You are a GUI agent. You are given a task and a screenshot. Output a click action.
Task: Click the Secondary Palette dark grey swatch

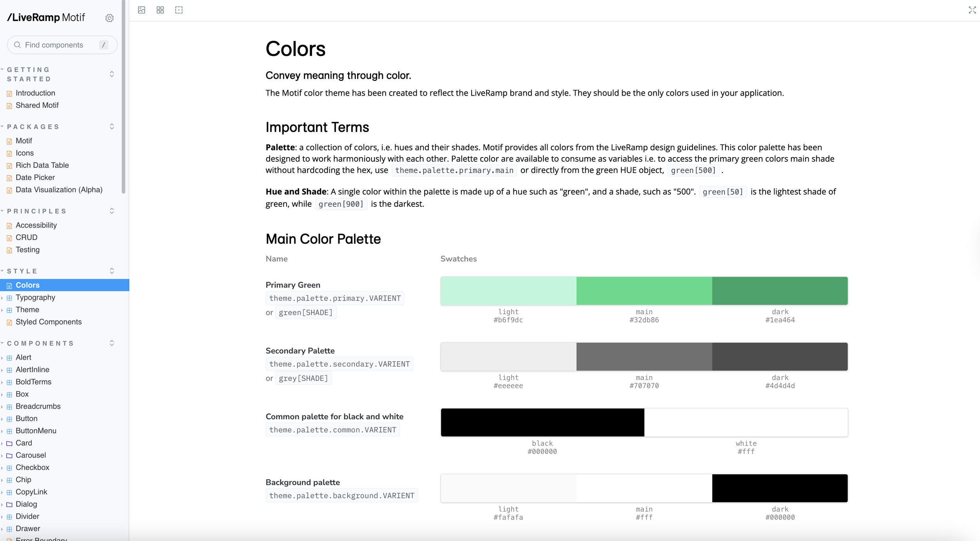pyautogui.click(x=779, y=356)
